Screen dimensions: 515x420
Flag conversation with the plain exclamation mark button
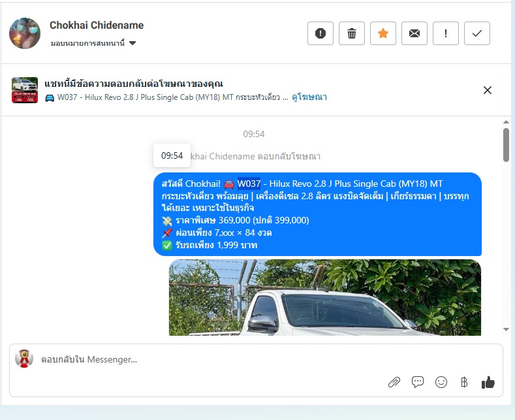click(x=446, y=33)
